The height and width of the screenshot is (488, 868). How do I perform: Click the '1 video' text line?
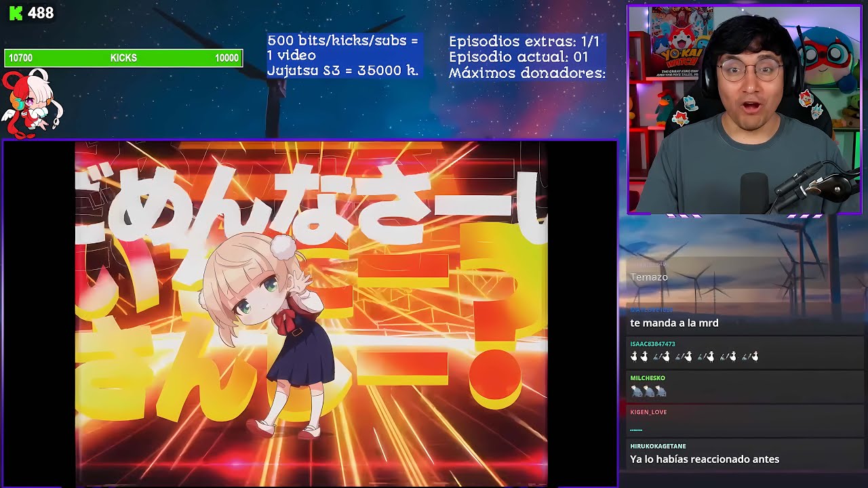pos(292,55)
